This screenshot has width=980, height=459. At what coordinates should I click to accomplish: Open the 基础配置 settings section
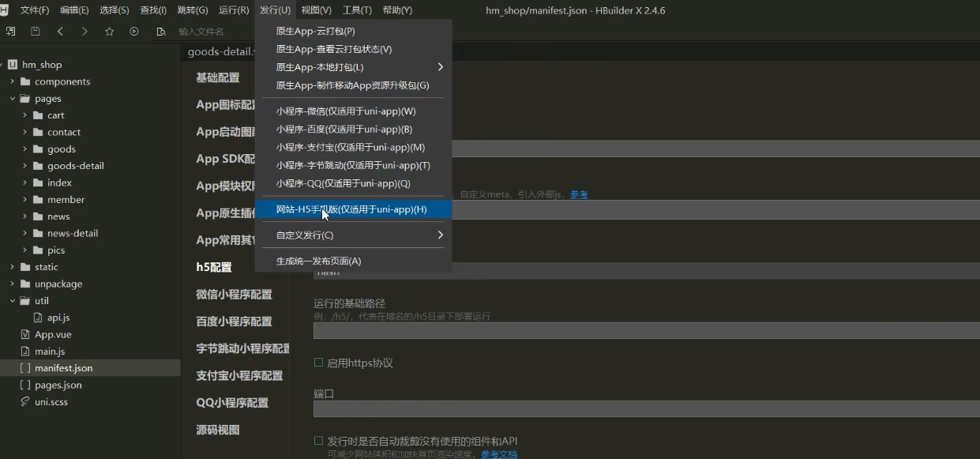218,77
